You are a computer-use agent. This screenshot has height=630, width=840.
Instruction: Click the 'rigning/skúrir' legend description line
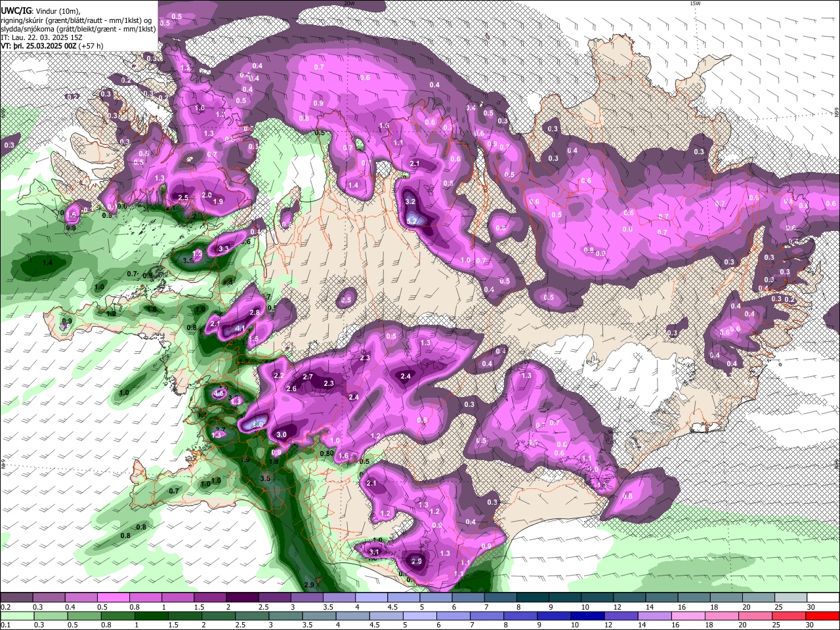[x=77, y=20]
